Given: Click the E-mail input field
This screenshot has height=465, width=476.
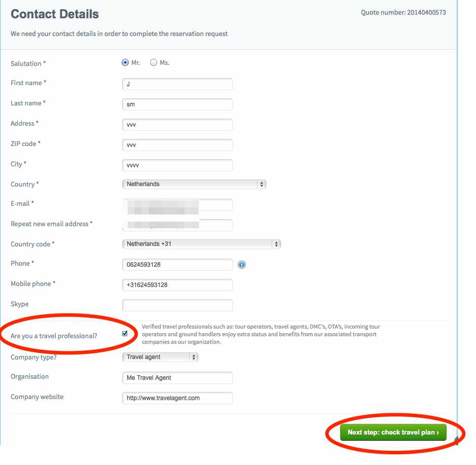Looking at the screenshot, I should pyautogui.click(x=176, y=204).
